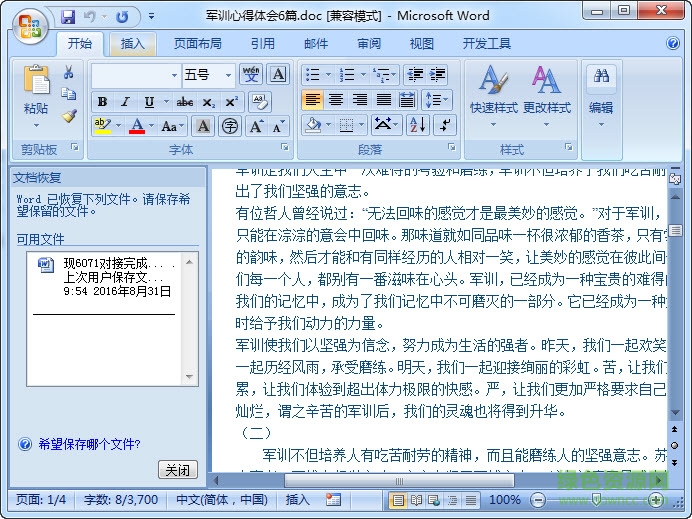Open Word Help question mark icon
692x519 pixels.
click(673, 43)
